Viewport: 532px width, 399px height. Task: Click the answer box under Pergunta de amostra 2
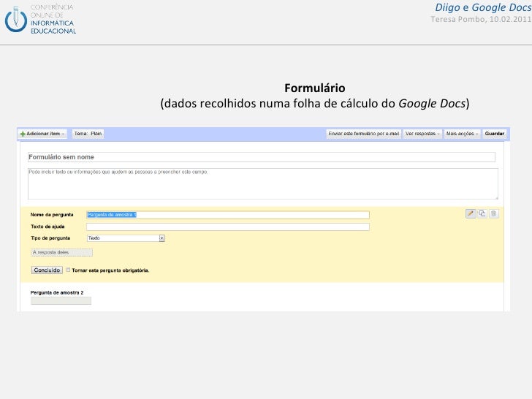point(61,300)
